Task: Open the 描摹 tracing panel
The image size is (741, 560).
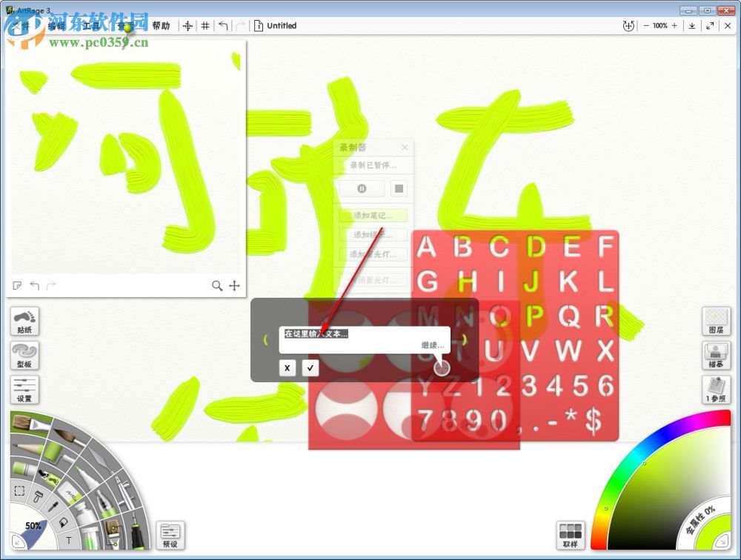Action: [x=716, y=356]
